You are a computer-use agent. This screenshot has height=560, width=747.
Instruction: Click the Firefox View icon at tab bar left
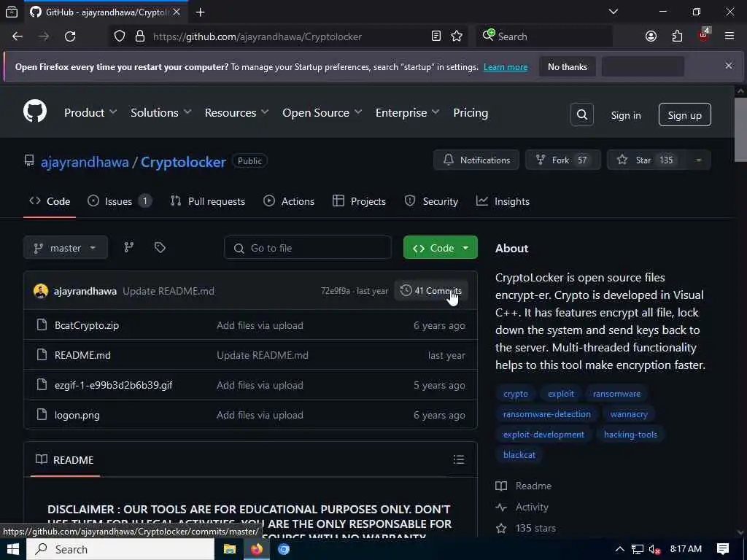pyautogui.click(x=12, y=12)
